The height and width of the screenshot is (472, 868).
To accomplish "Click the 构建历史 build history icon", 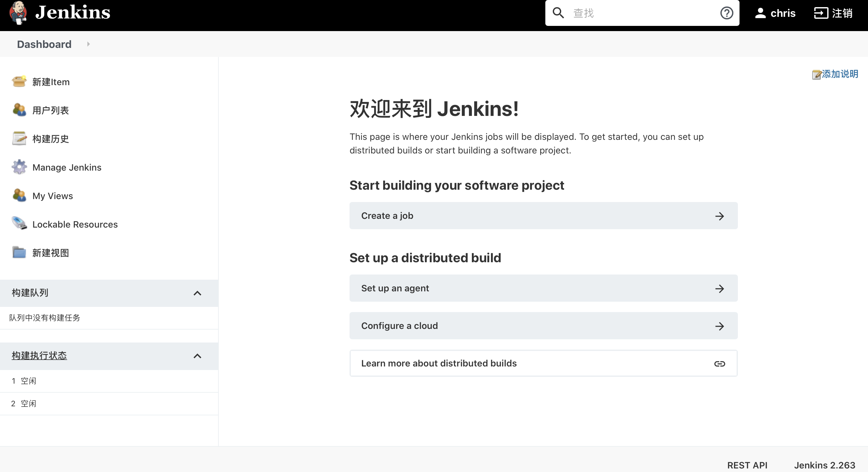I will [19, 138].
